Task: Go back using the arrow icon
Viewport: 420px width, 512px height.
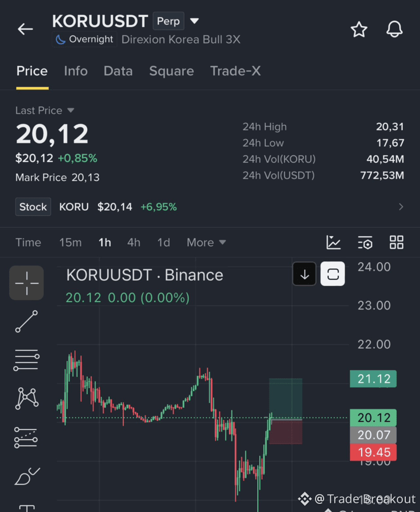Action: [25, 29]
